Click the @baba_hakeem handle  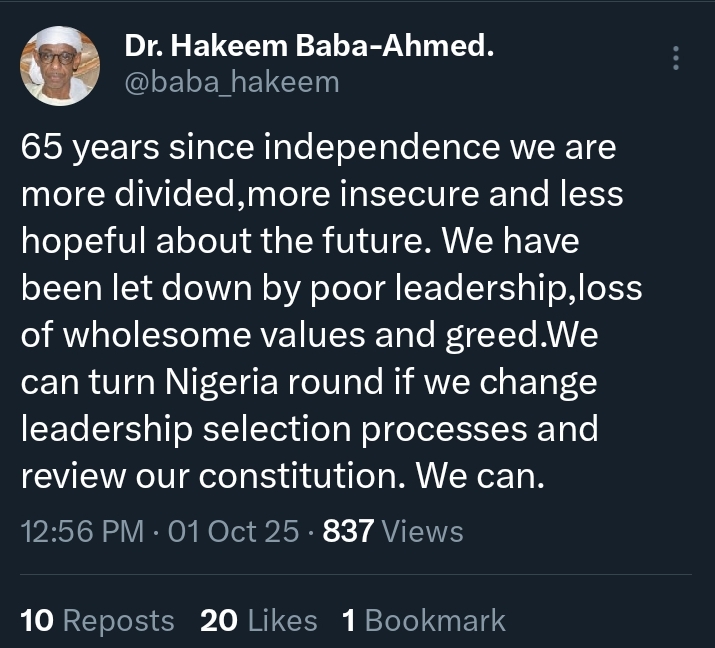(x=232, y=81)
